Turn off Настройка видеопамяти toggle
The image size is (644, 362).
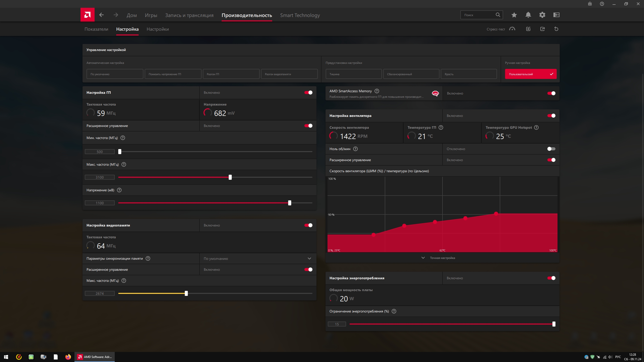coord(308,225)
